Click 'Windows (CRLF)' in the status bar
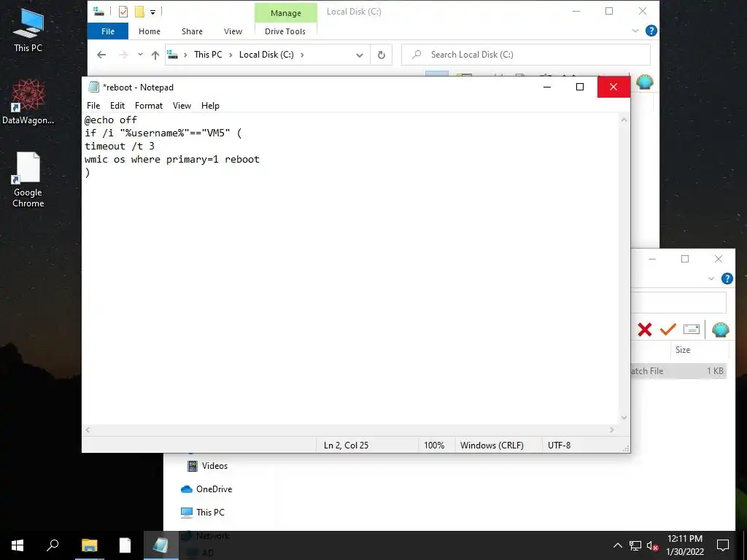 point(492,446)
